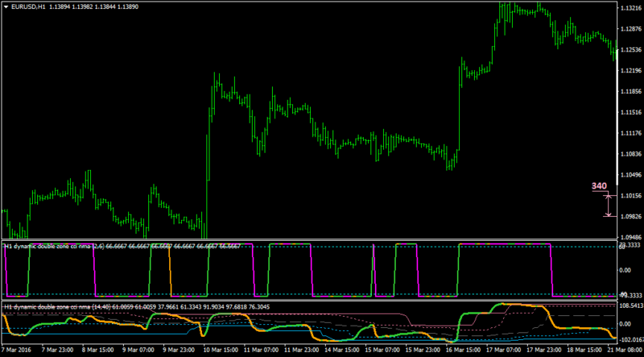
Task: Click the 108.5413 value on CCI scale
Action: (x=631, y=306)
